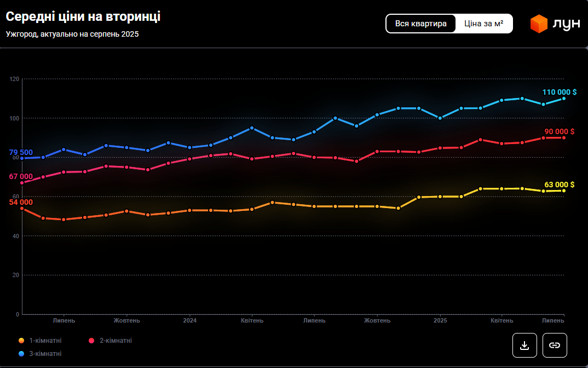This screenshot has width=588, height=368.
Task: Click the first blue point labeled 79 500
Action: point(22,158)
